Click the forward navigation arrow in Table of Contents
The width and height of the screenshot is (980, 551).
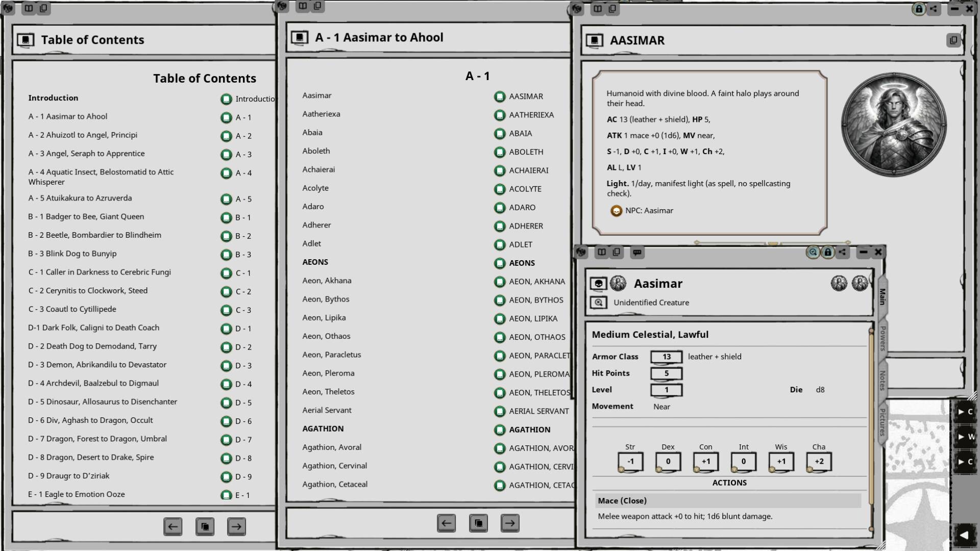tap(236, 527)
